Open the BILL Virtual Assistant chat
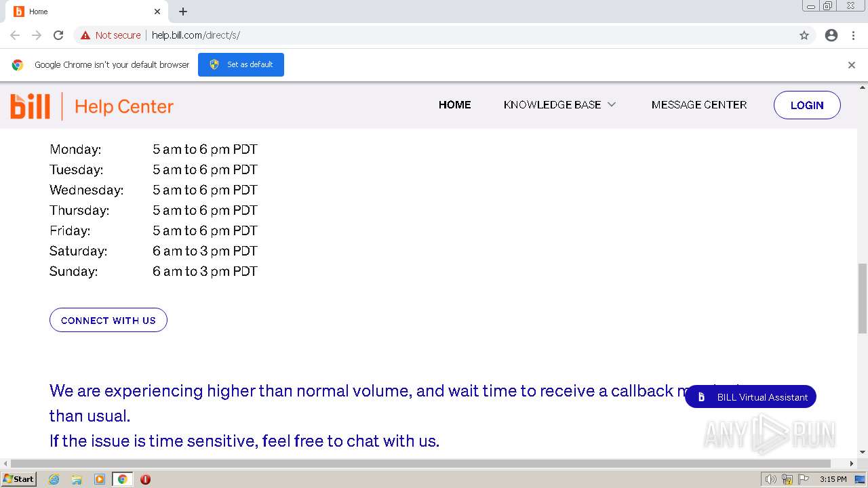Screen dimensions: 868x488 (751, 397)
